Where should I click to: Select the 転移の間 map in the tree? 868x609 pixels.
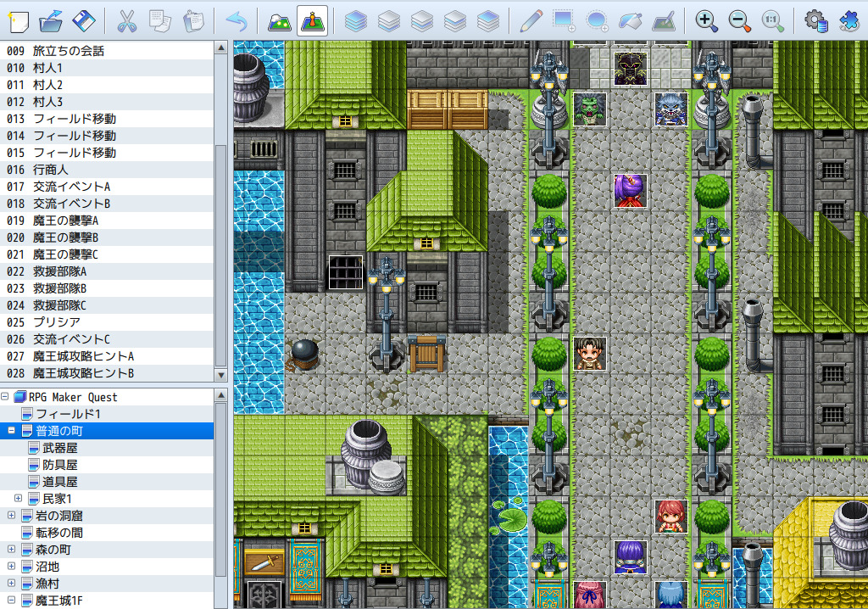coord(58,533)
